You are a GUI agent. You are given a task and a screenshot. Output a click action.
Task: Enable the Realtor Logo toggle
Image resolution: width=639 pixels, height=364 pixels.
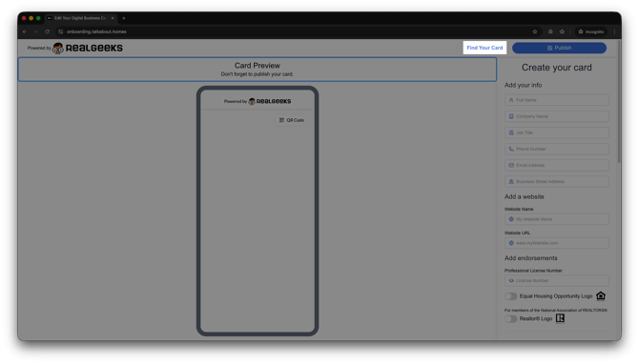pyautogui.click(x=510, y=319)
